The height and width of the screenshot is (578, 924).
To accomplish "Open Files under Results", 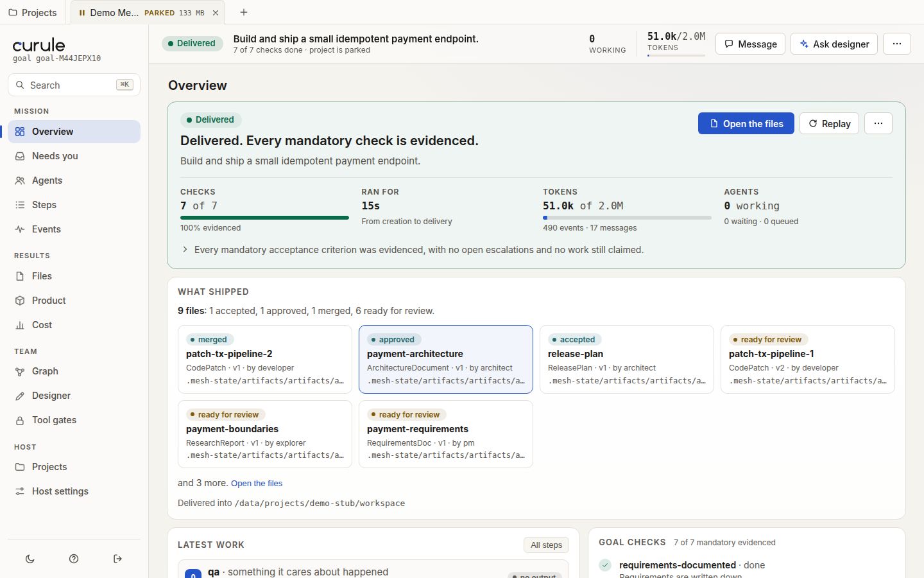I will (74, 276).
